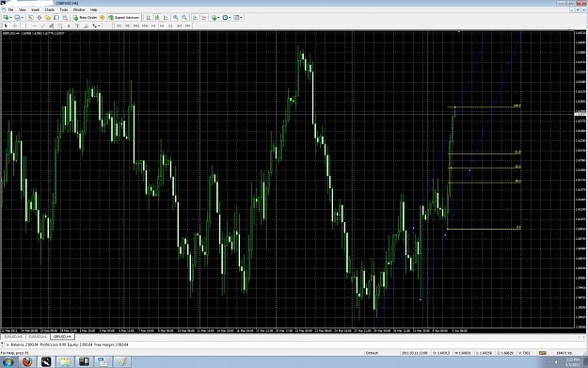The image size is (588, 368).
Task: Open MetaEditor from the yellow icon
Action: click(x=102, y=17)
